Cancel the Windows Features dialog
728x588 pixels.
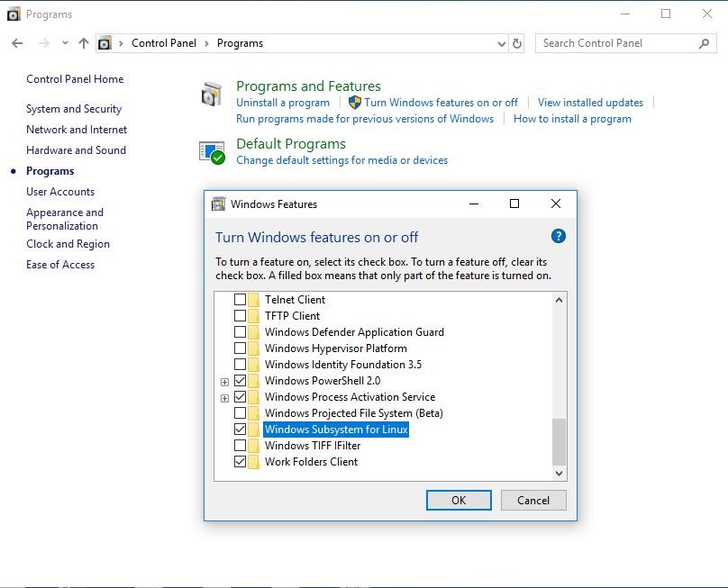tap(533, 501)
